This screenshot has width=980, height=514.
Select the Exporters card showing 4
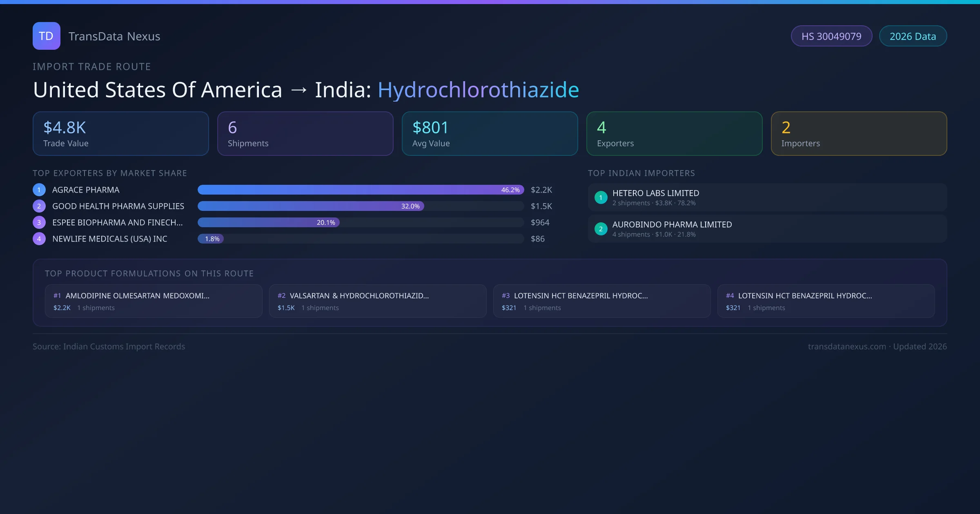674,133
